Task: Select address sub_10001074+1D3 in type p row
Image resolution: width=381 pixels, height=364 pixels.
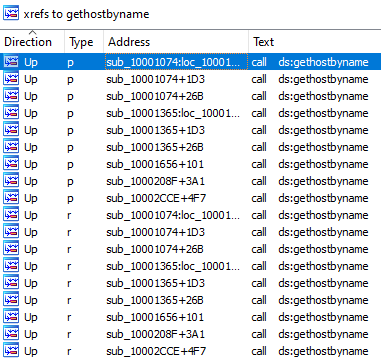Action: click(x=155, y=79)
